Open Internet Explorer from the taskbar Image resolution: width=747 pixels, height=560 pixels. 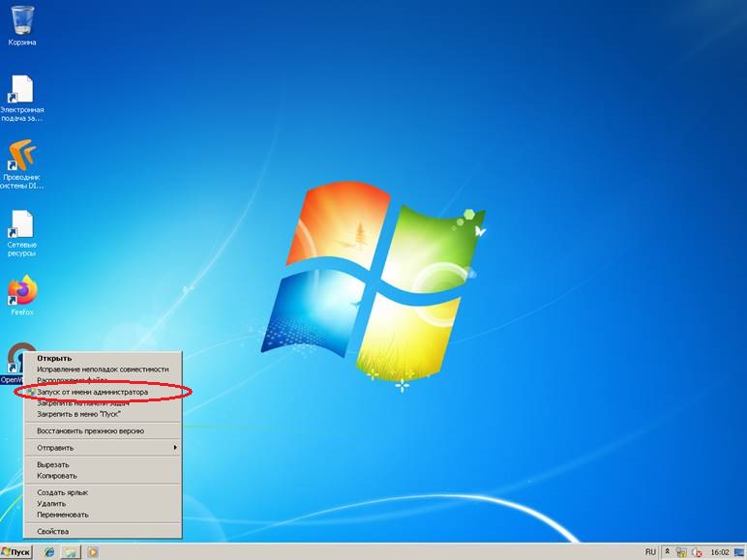48,552
